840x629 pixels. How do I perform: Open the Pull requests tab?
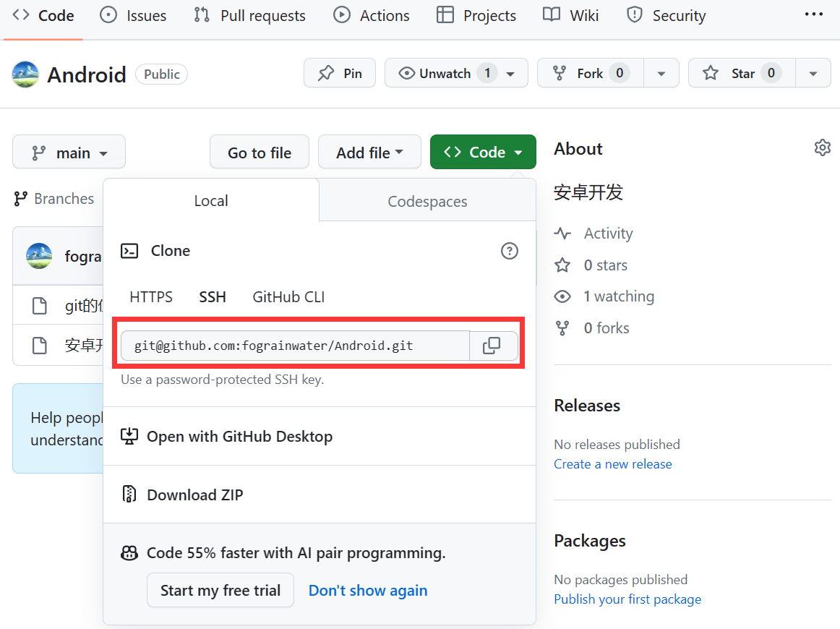pyautogui.click(x=249, y=15)
